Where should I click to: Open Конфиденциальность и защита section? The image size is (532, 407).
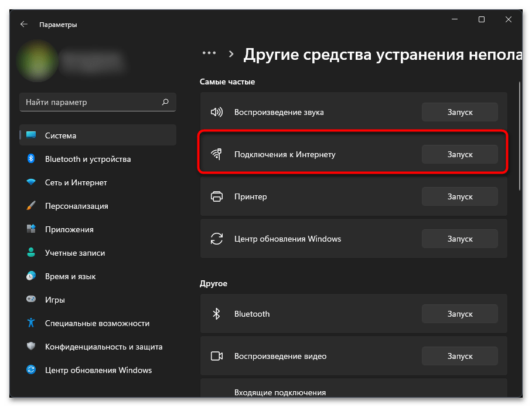(104, 347)
